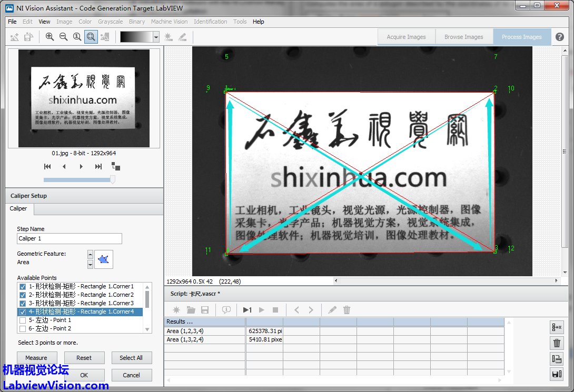This screenshot has width=574, height=392.
Task: Click the help question mark icon
Action: tap(560, 37)
